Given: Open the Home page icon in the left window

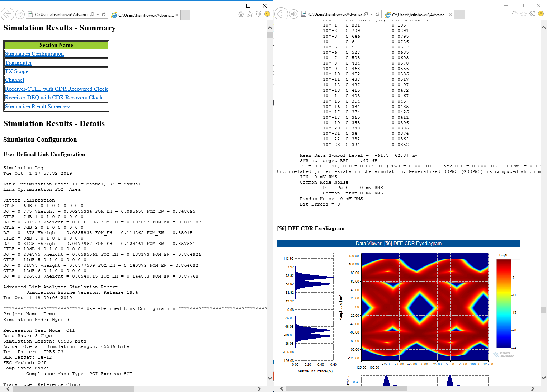Looking at the screenshot, I should pos(241,14).
